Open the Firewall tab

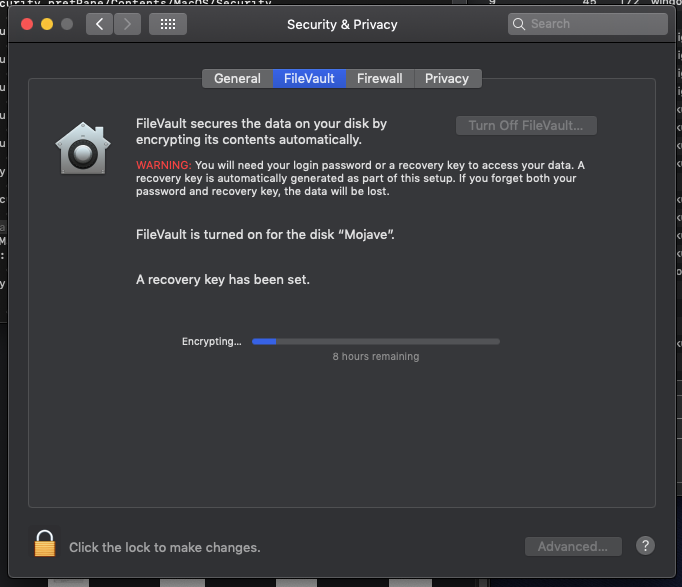coord(380,79)
